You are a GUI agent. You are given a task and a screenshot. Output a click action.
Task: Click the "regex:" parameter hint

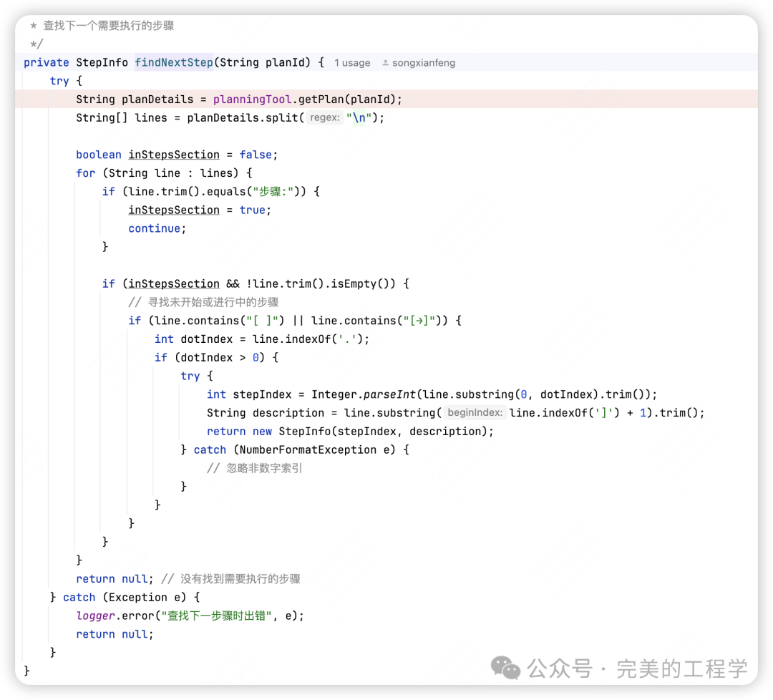[x=324, y=118]
